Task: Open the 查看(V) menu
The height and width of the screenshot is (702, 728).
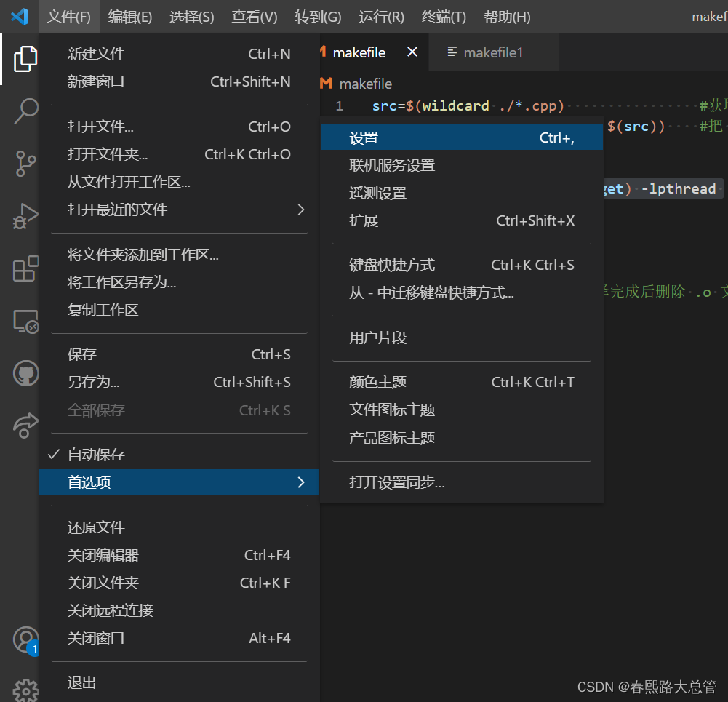Action: 255,17
